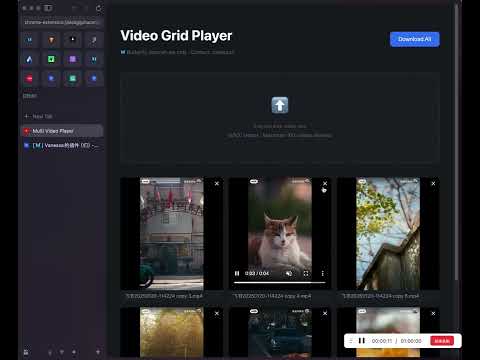
Task: Open the orange triangle pinned tab
Action: coord(51,40)
